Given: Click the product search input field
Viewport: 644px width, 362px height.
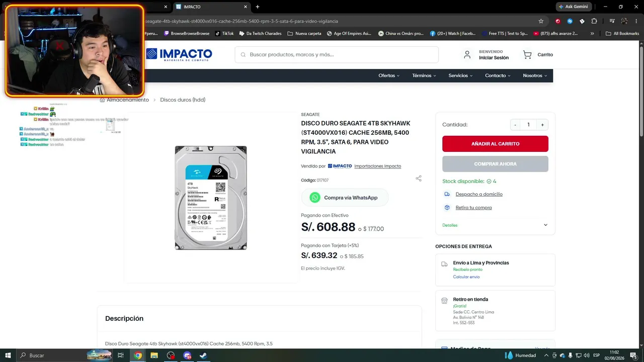Looking at the screenshot, I should 337,55.
